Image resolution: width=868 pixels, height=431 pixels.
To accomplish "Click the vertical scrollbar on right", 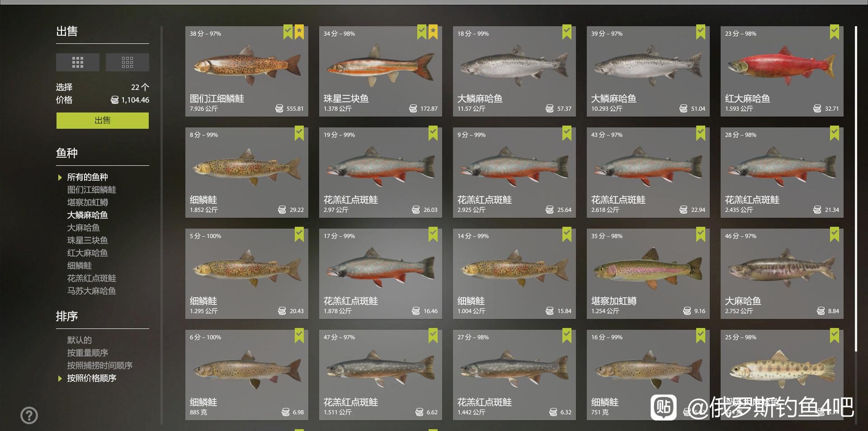I will [x=856, y=189].
